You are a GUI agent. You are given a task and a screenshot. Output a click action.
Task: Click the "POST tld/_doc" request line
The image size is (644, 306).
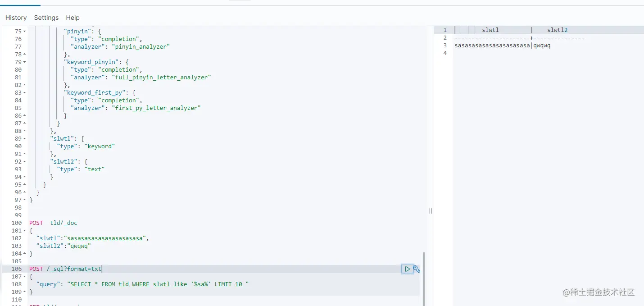click(x=54, y=223)
